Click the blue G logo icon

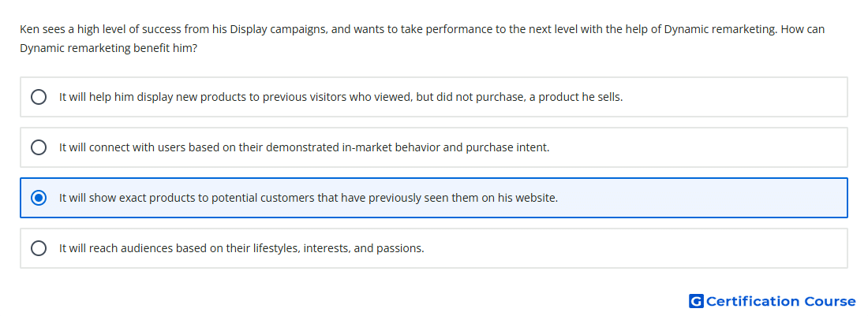point(696,301)
